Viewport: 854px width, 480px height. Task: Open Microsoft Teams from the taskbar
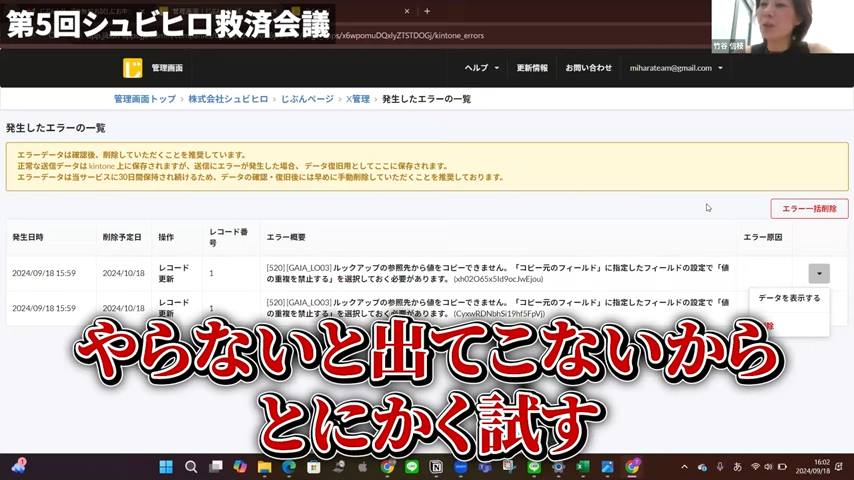485,467
